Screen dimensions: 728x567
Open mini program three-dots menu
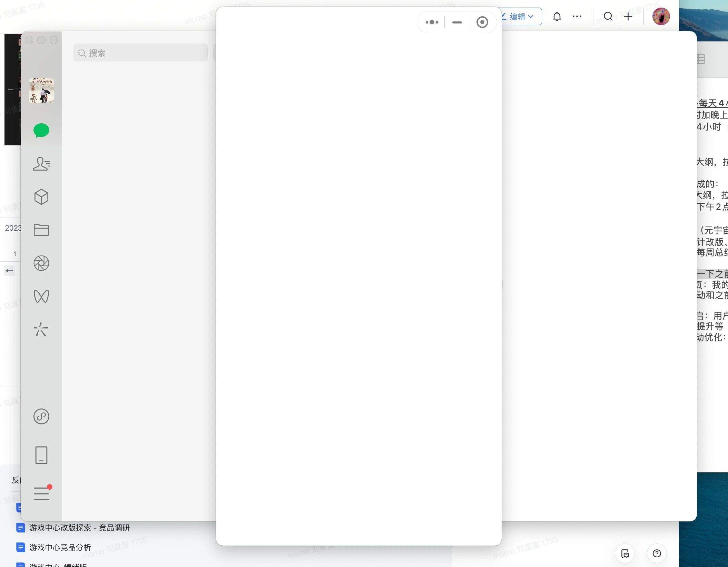(x=432, y=22)
